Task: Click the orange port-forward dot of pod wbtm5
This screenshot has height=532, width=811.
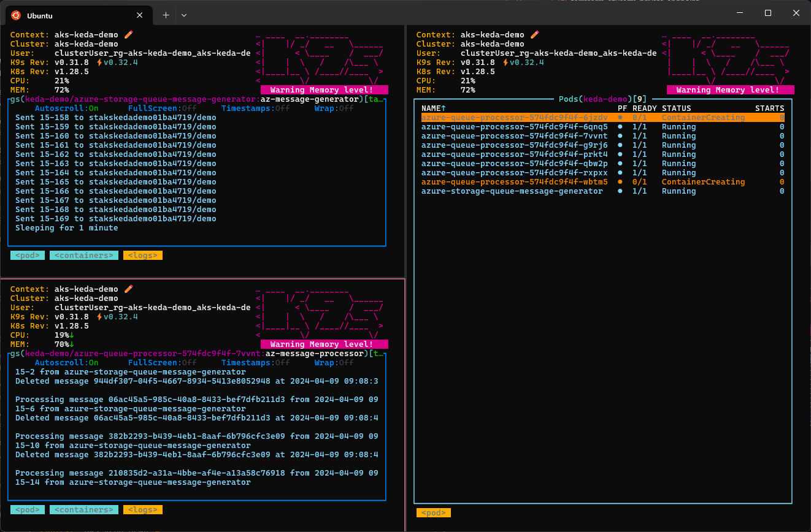Action: point(620,182)
